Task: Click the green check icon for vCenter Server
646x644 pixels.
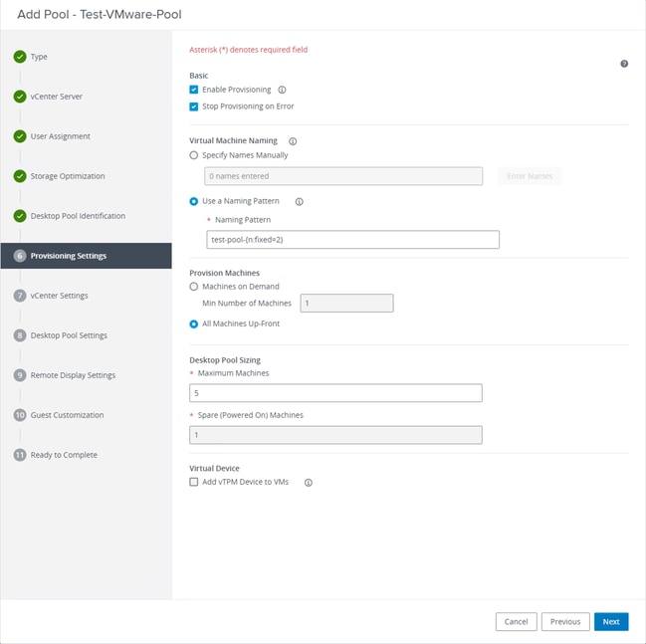Action: [20, 97]
